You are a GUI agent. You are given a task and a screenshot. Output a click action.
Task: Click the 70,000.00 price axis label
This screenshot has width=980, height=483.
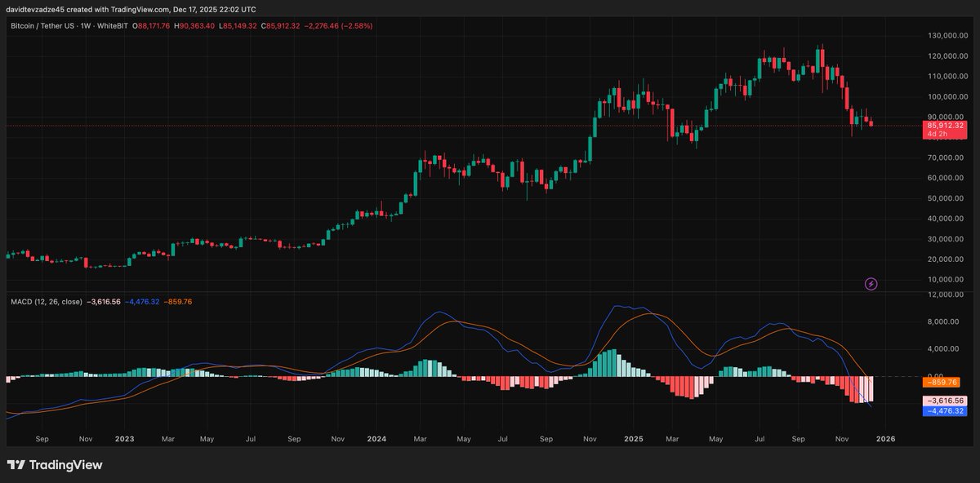947,157
